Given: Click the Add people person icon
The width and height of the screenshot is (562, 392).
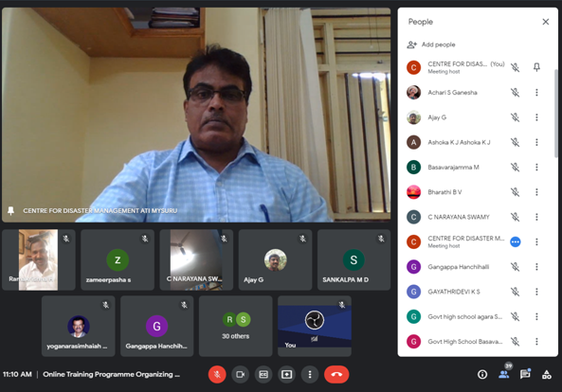Looking at the screenshot, I should click(412, 45).
